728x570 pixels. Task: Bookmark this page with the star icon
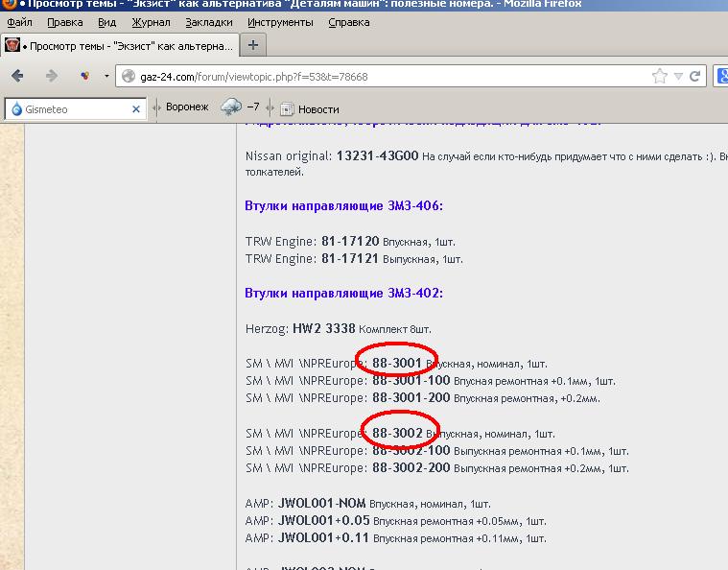pyautogui.click(x=660, y=76)
